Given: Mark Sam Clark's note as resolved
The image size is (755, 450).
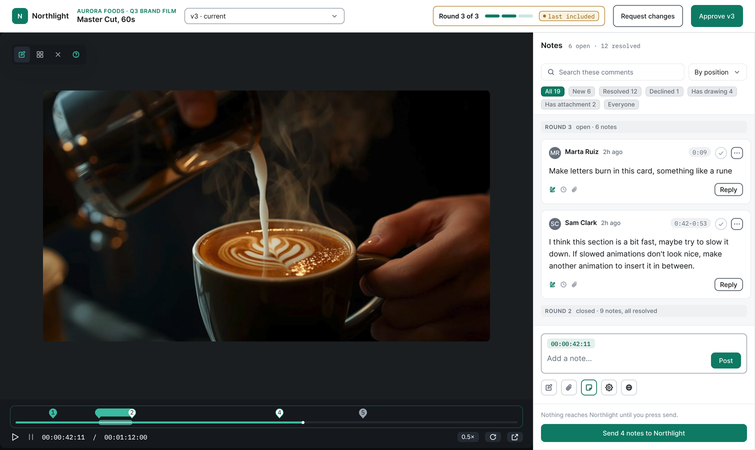Looking at the screenshot, I should (x=720, y=224).
